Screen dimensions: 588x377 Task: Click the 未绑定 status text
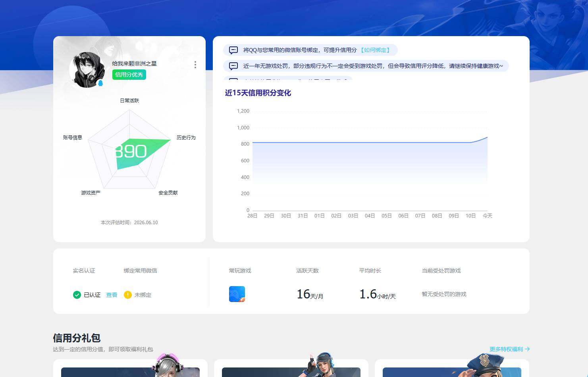point(143,295)
